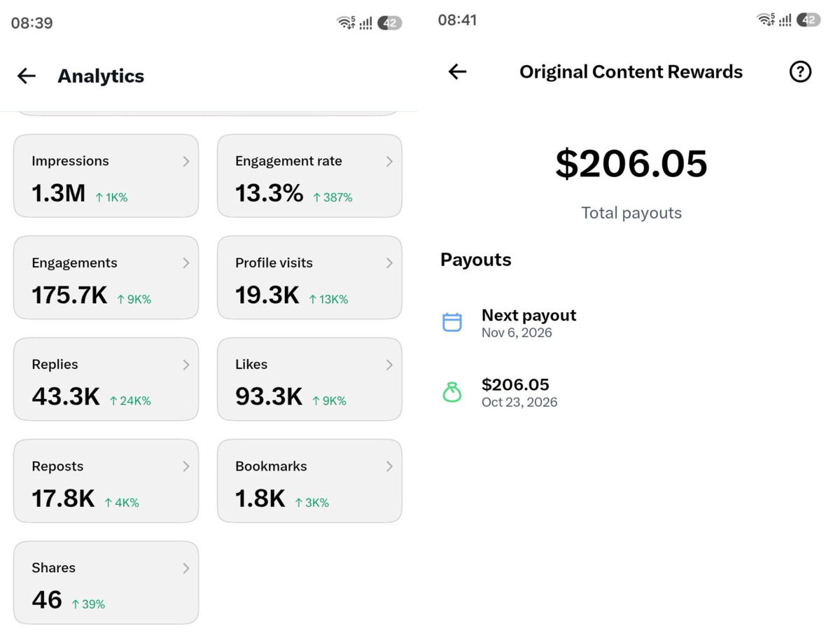The width and height of the screenshot is (840, 635).
Task: Select the 19.3K profile visits value
Action: [267, 295]
